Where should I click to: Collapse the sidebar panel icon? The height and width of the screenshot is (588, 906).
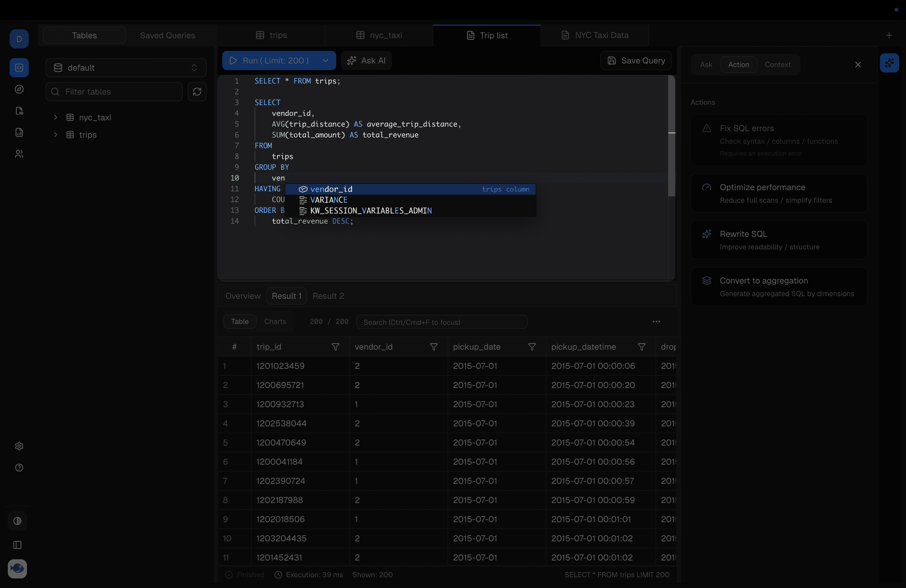click(17, 545)
